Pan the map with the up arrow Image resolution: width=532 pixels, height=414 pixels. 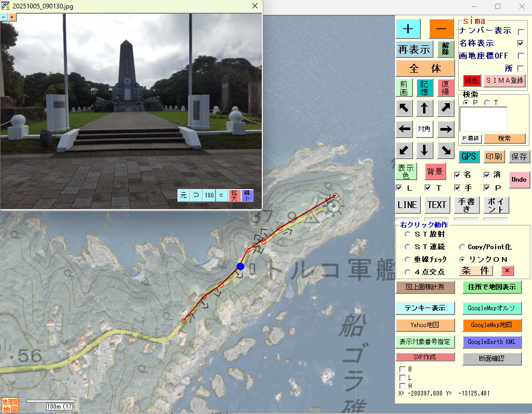pos(425,109)
